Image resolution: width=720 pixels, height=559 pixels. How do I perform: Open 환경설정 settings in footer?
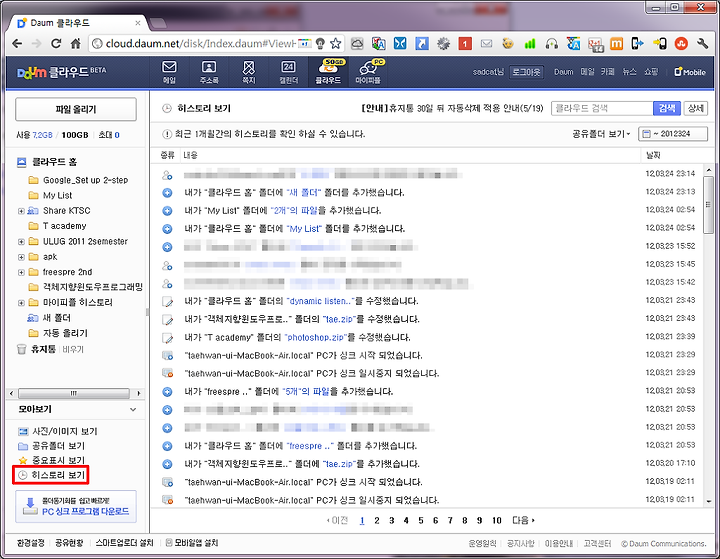point(30,543)
